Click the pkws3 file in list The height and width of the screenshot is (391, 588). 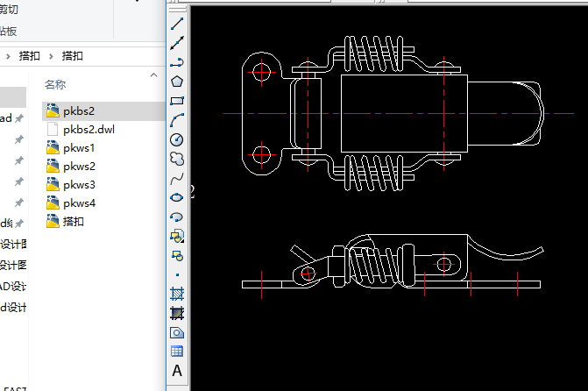[x=79, y=185]
